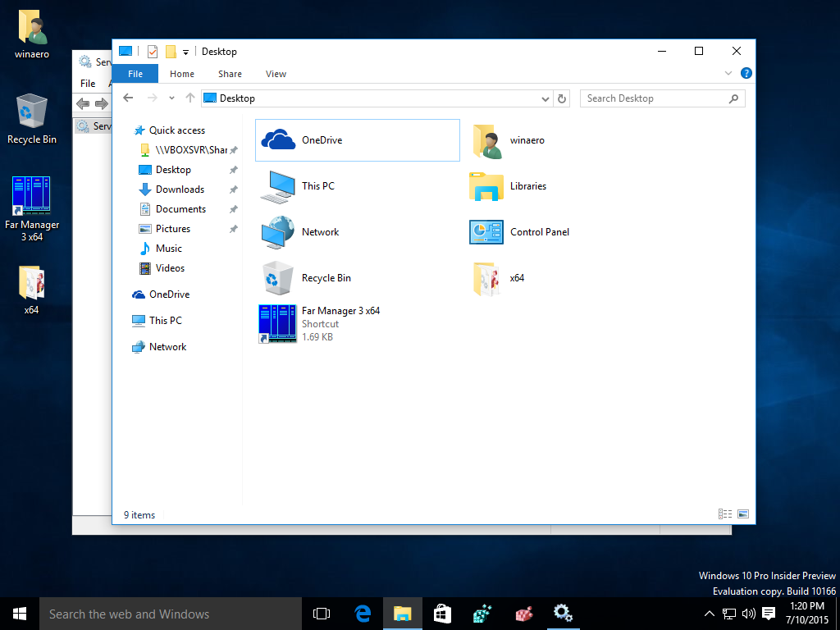Unpin Pictures from Quick access

[x=232, y=228]
